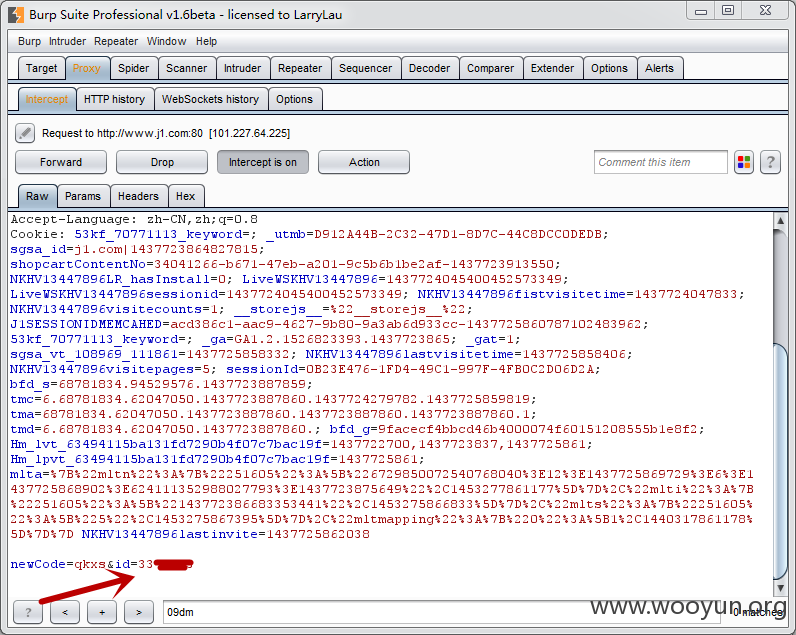Select the Raw view tab
This screenshot has width=796, height=635.
pos(38,196)
